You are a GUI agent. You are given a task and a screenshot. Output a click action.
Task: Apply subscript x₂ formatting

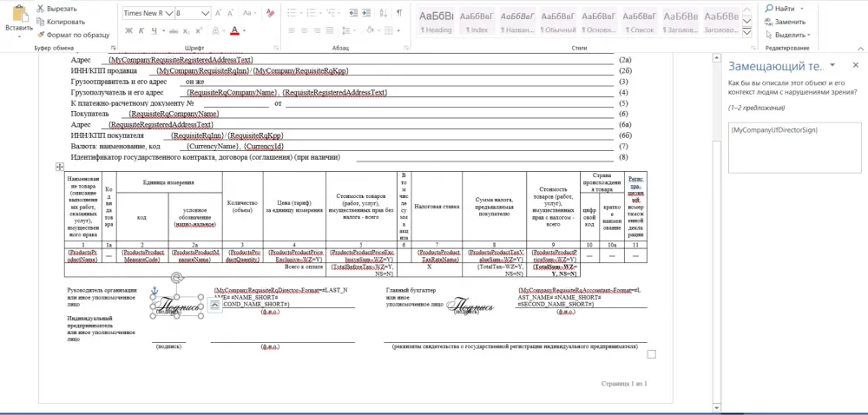(x=187, y=30)
